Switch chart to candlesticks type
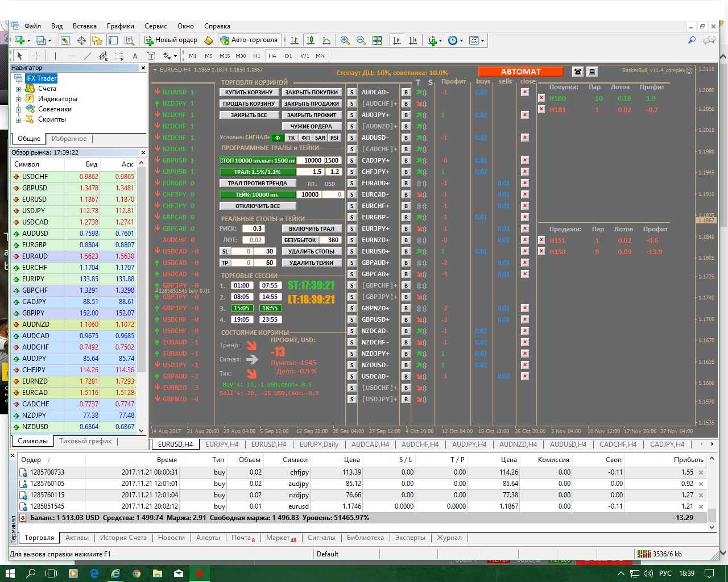This screenshot has height=582, width=728. click(x=311, y=40)
